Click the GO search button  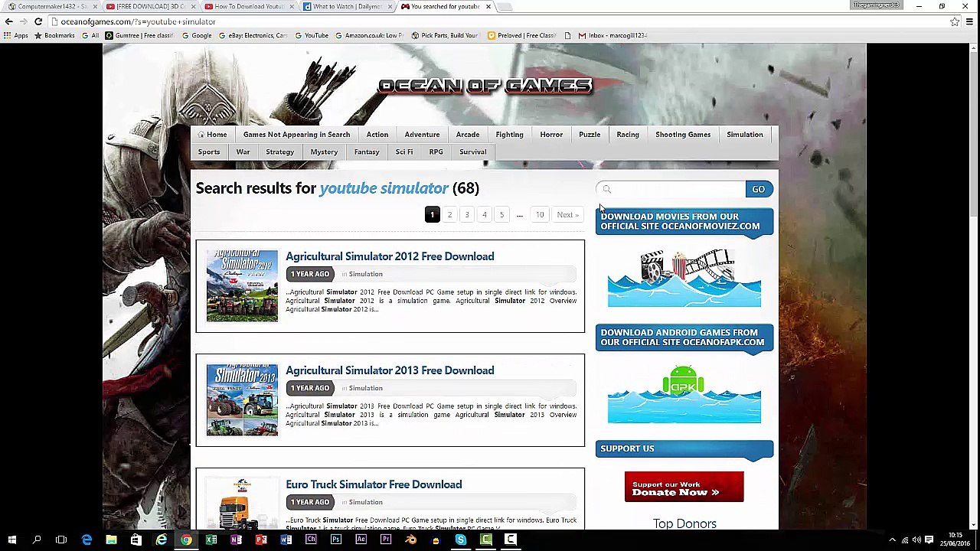point(758,189)
